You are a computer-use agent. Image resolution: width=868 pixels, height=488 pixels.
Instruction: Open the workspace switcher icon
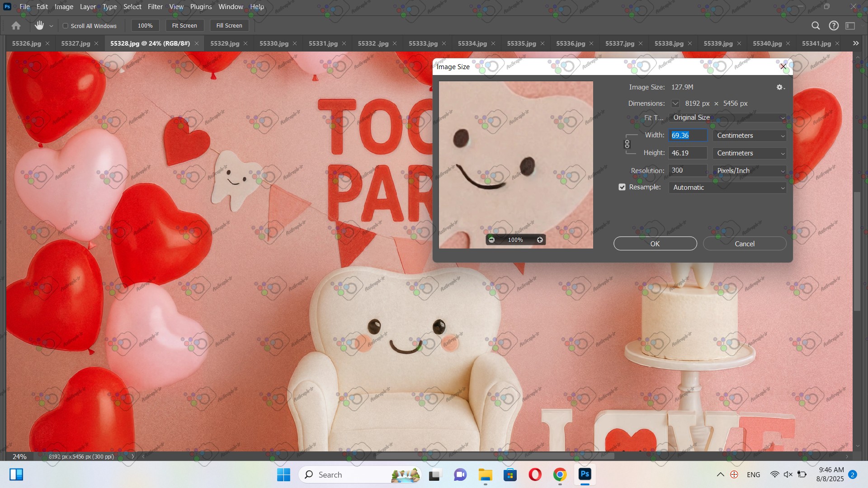(850, 26)
